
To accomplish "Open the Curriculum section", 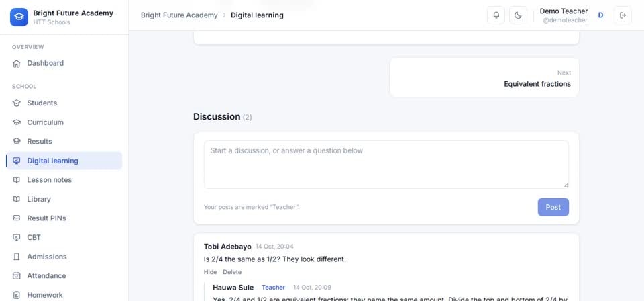I will pyautogui.click(x=64, y=122).
